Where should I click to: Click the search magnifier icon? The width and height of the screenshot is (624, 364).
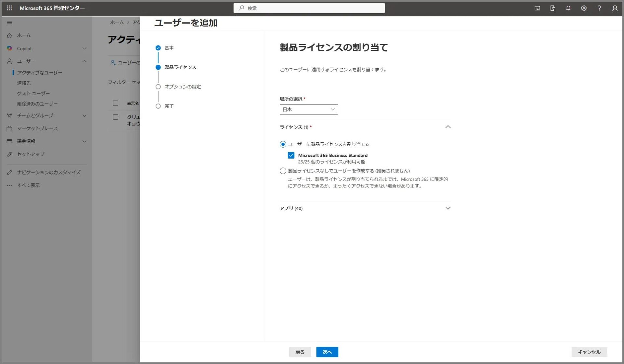pos(241,8)
